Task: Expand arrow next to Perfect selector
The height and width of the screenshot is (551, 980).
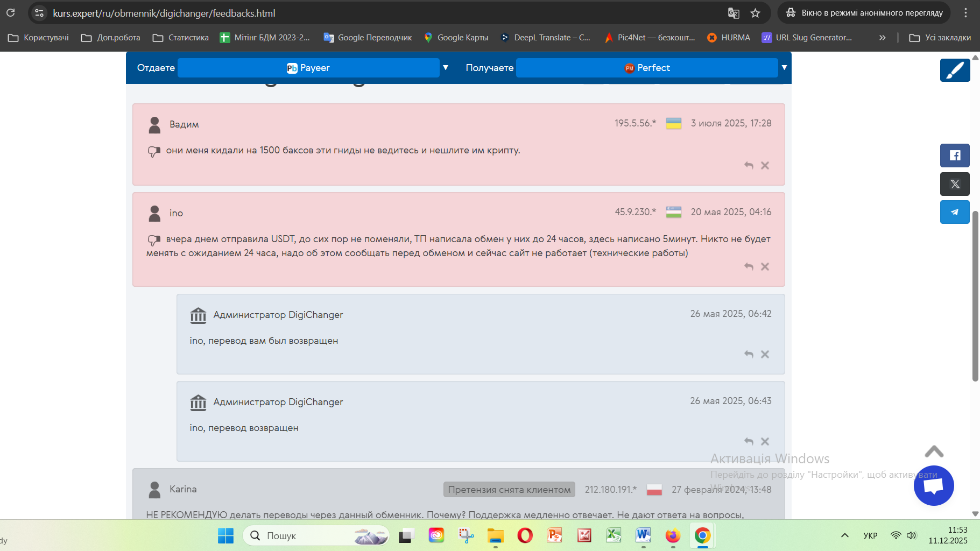Action: pos(784,68)
